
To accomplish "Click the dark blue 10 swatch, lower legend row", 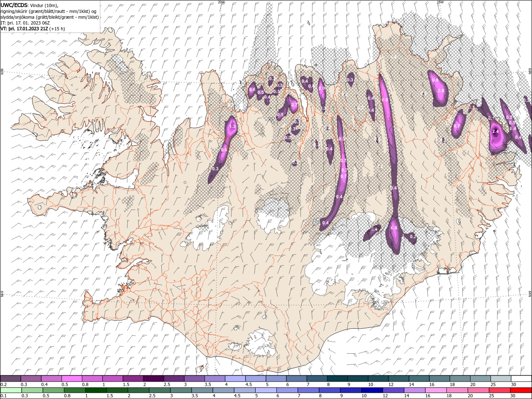I will click(372, 390).
